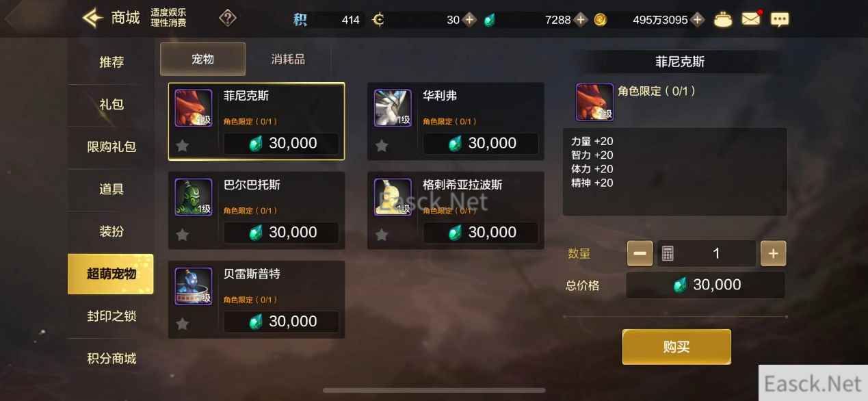Screen dimensions: 868x401
Task: Select the 格剌希亚拉波斯 pet item
Action: 456,210
